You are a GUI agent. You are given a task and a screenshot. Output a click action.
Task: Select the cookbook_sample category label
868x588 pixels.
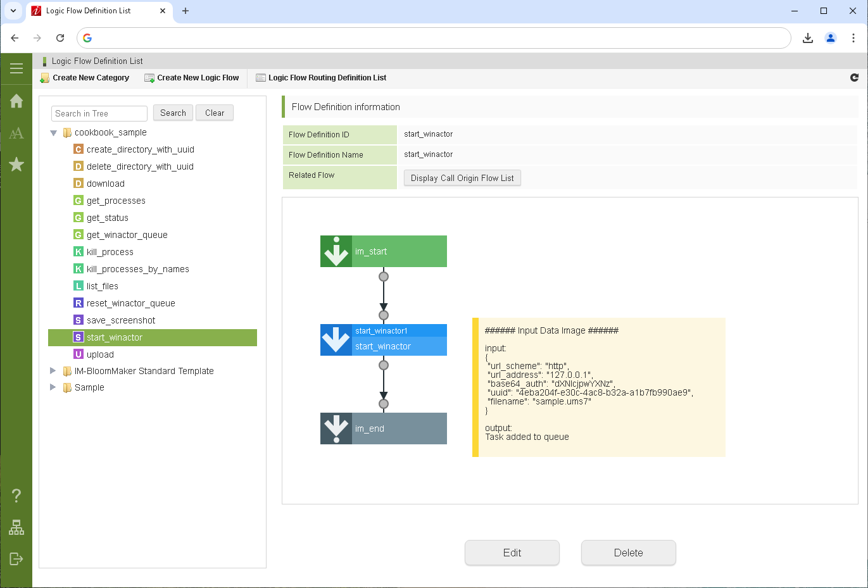pyautogui.click(x=111, y=132)
